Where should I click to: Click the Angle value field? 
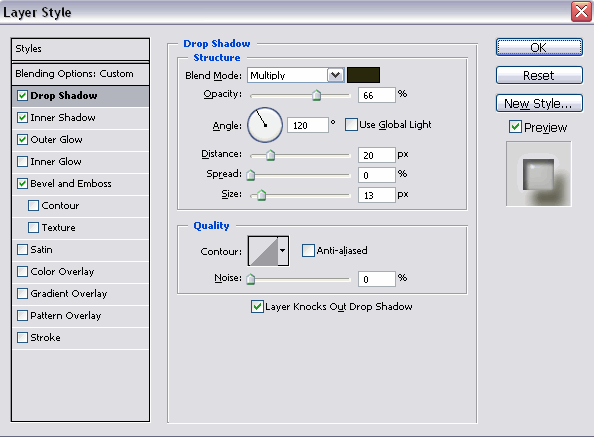click(308, 125)
